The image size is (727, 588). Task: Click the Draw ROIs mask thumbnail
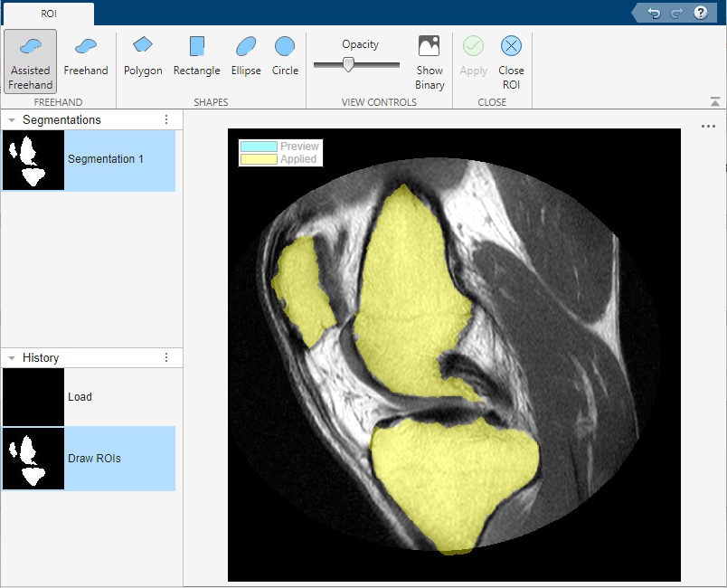(33, 458)
